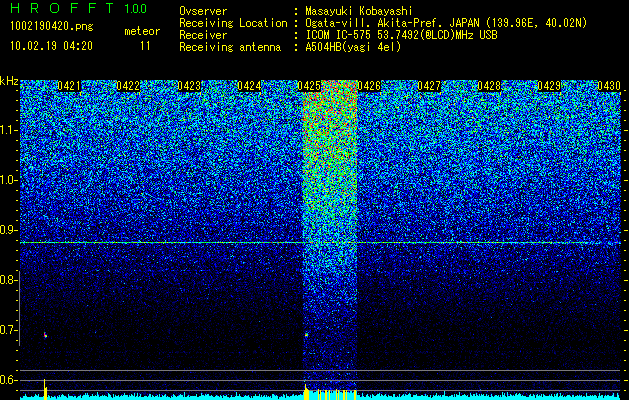The width and height of the screenshot is (629, 400).
Task: Click the HROFFT 1.0.0 title text
Action: click(x=79, y=8)
